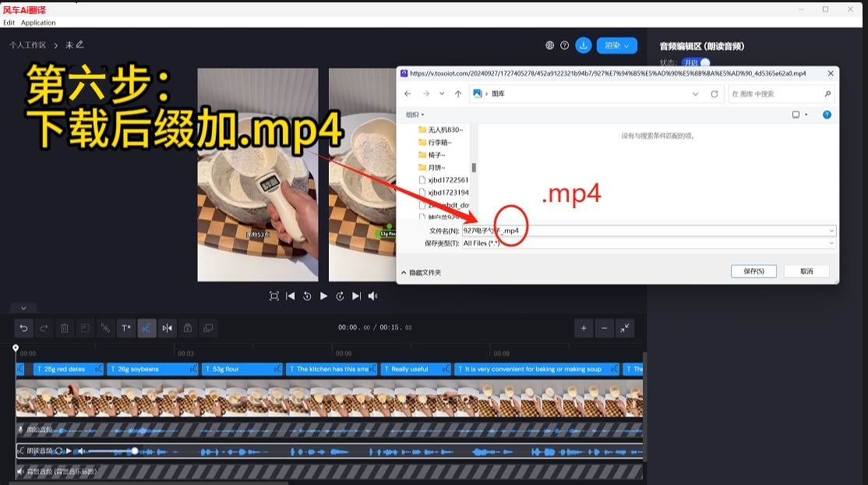Click the 保存(S) save button
The height and width of the screenshot is (485, 868).
753,271
